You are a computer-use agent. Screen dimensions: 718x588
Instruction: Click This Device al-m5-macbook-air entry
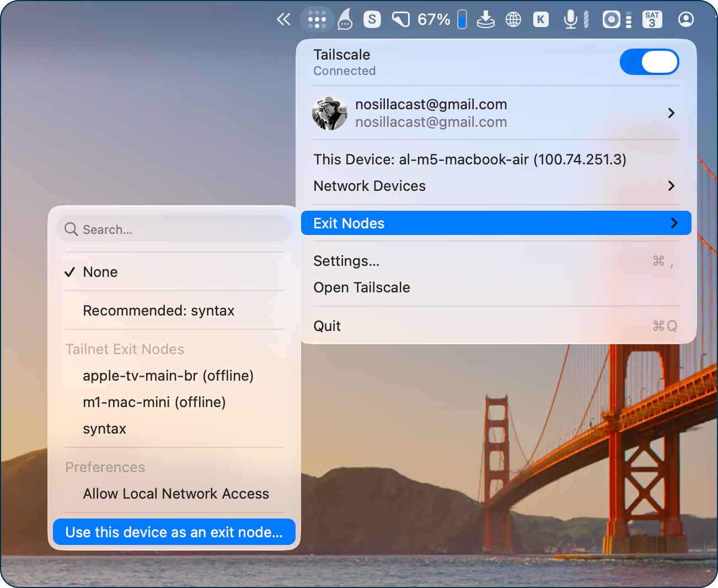point(470,159)
